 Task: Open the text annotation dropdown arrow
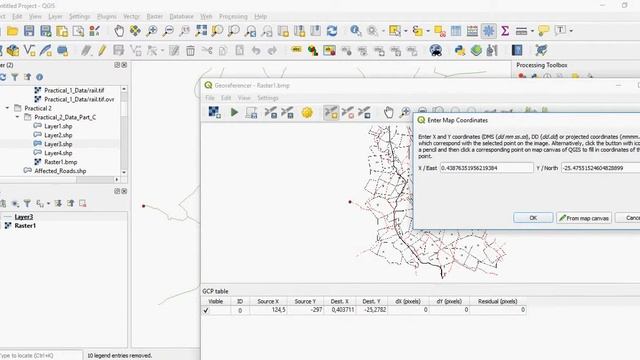[x=571, y=31]
